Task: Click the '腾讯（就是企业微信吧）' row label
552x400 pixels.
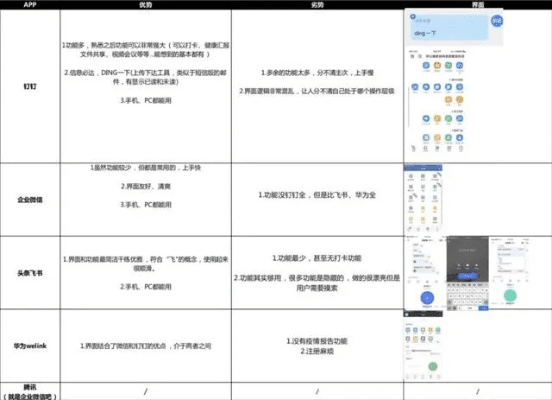Action: (x=30, y=392)
